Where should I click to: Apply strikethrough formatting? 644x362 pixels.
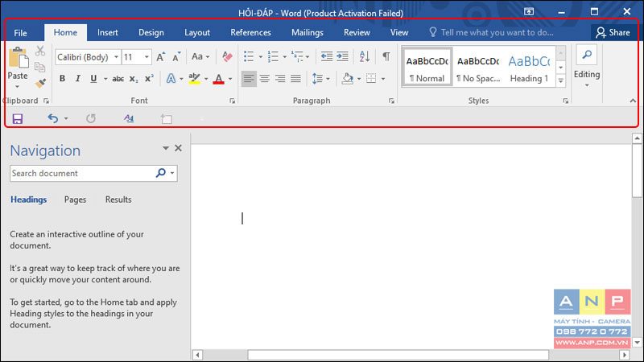(x=118, y=79)
